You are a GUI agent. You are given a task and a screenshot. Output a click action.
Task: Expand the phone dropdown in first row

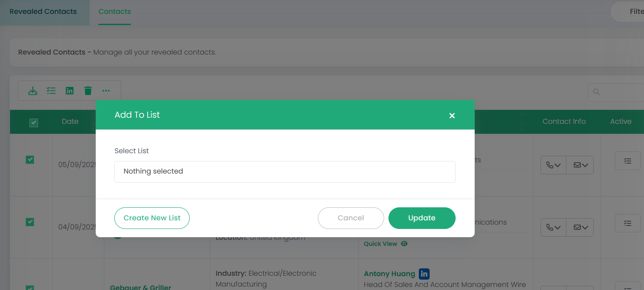[553, 165]
